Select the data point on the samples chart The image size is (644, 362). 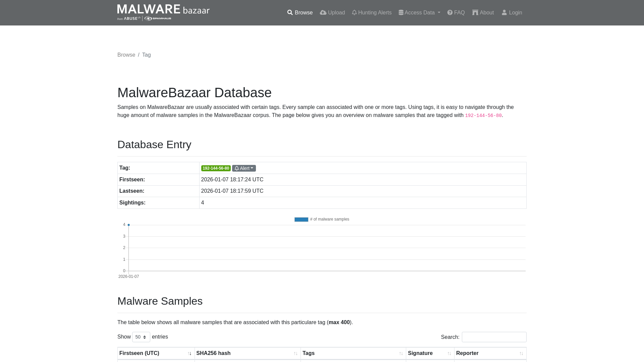coord(128,225)
